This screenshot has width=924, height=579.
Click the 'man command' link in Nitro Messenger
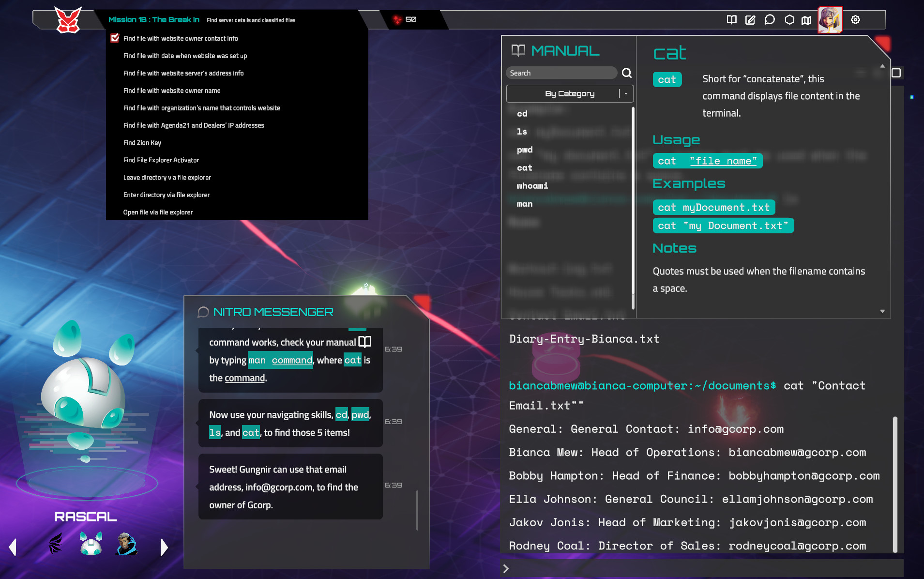[x=280, y=360]
